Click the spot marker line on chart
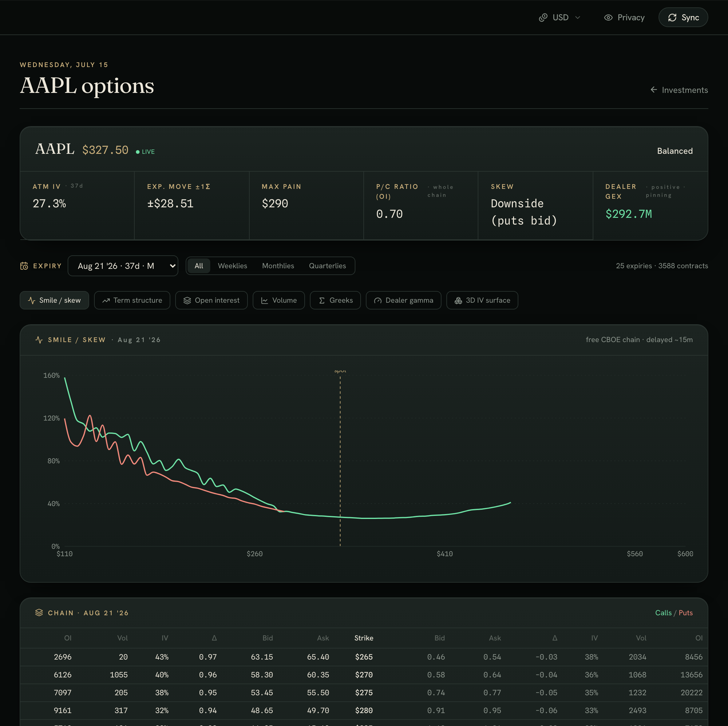The image size is (728, 726). (340, 460)
